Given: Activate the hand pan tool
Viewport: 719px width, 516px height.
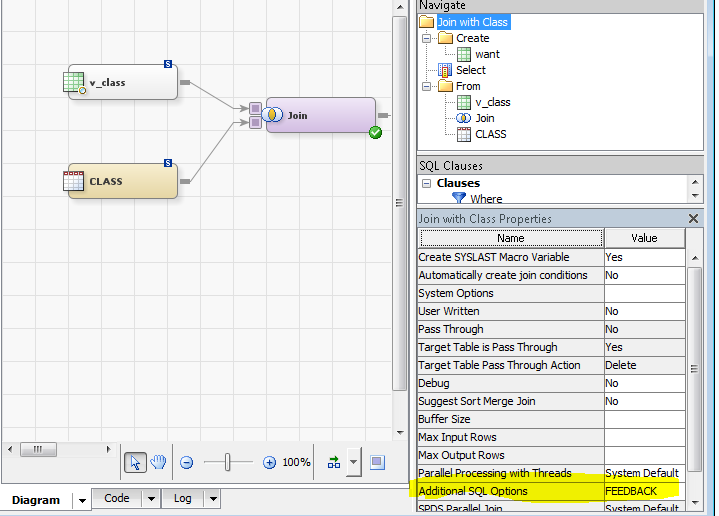Looking at the screenshot, I should (x=158, y=462).
